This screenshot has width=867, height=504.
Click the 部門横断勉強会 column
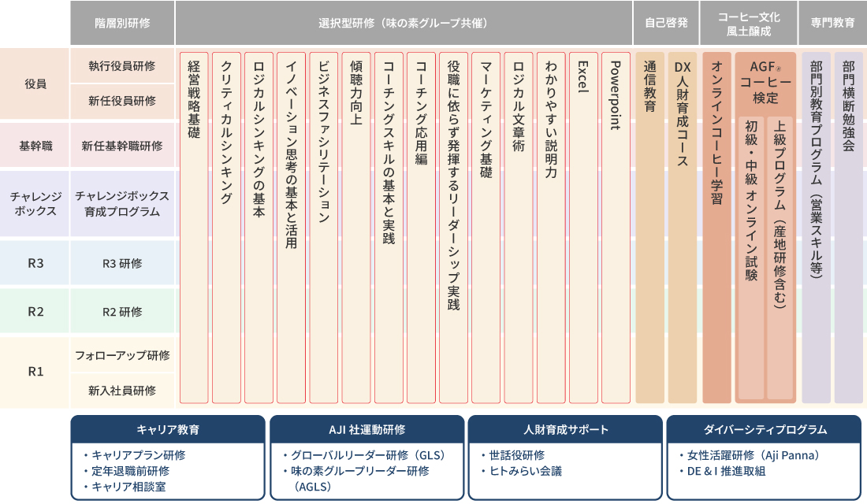pyautogui.click(x=849, y=228)
